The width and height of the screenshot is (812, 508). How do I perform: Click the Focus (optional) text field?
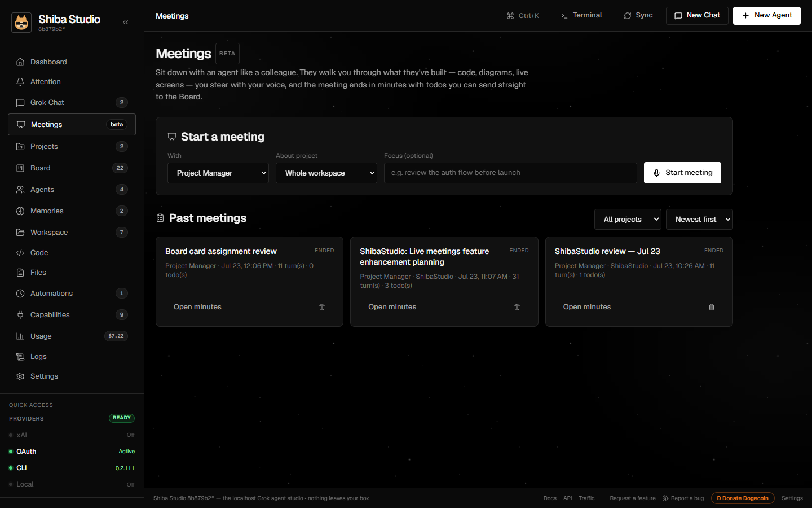[510, 173]
